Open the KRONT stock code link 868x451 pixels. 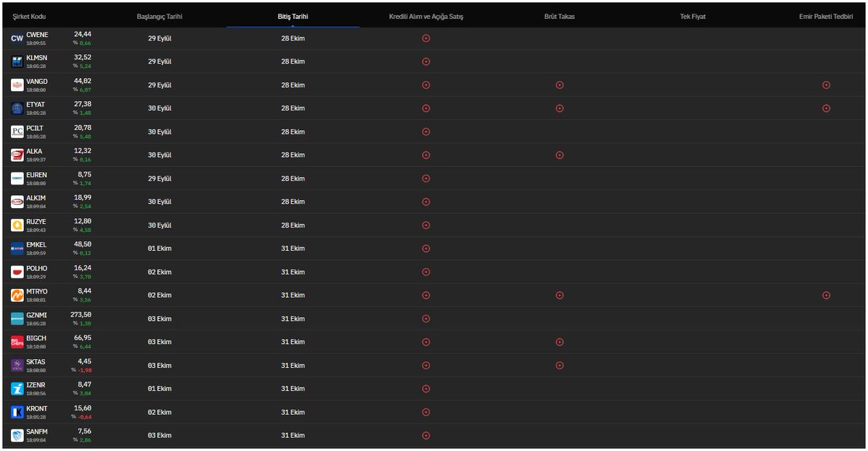37,408
